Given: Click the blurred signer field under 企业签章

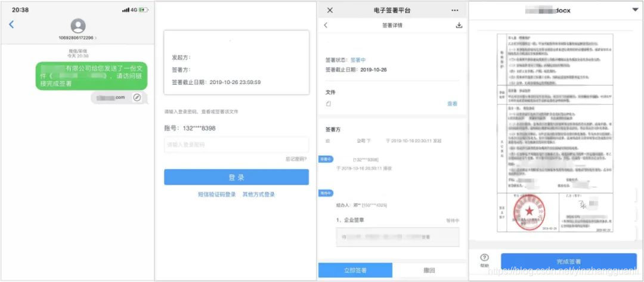Looking at the screenshot, I should pyautogui.click(x=398, y=237).
